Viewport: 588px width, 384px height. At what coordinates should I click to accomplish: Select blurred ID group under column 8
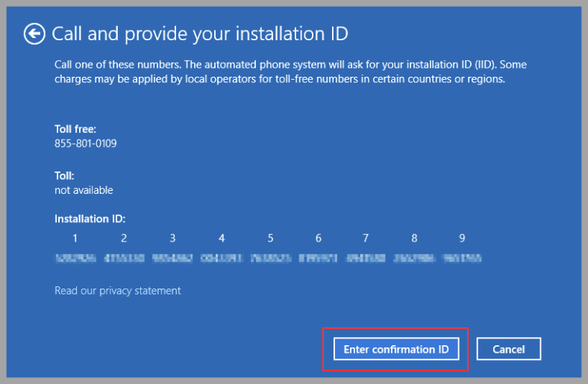click(414, 259)
